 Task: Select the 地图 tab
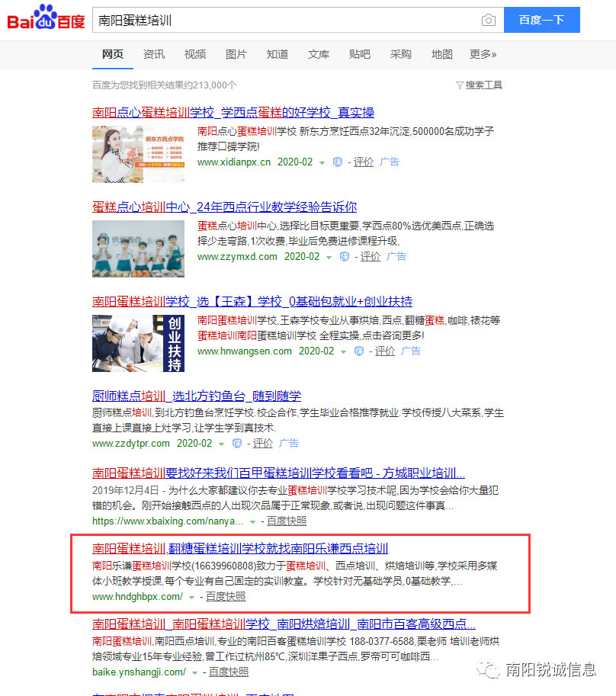click(x=442, y=54)
